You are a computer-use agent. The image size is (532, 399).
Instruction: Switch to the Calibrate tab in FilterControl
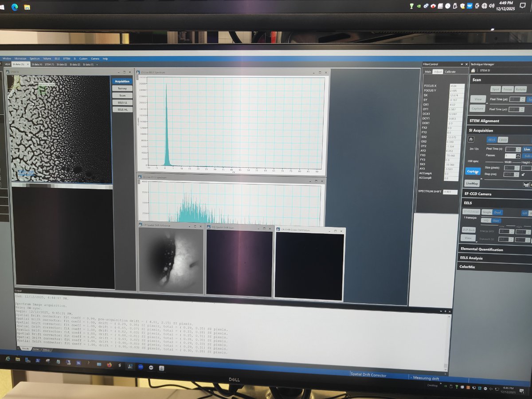(450, 71)
